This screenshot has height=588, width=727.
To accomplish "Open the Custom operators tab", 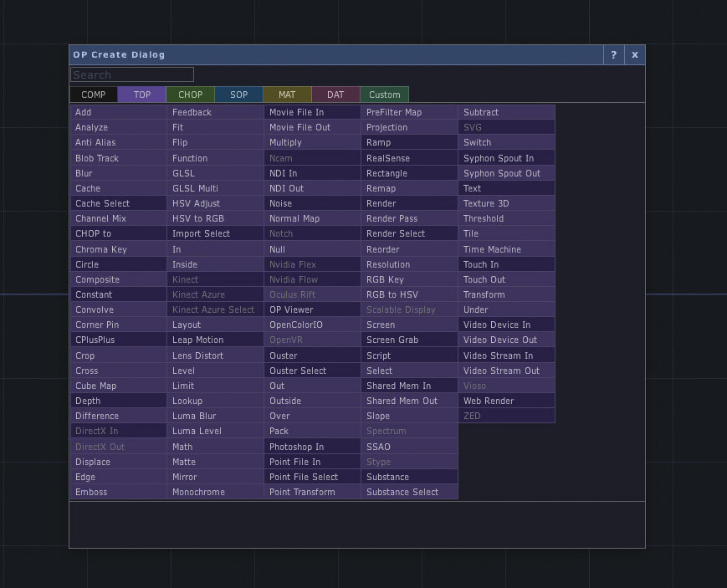I will click(x=385, y=95).
